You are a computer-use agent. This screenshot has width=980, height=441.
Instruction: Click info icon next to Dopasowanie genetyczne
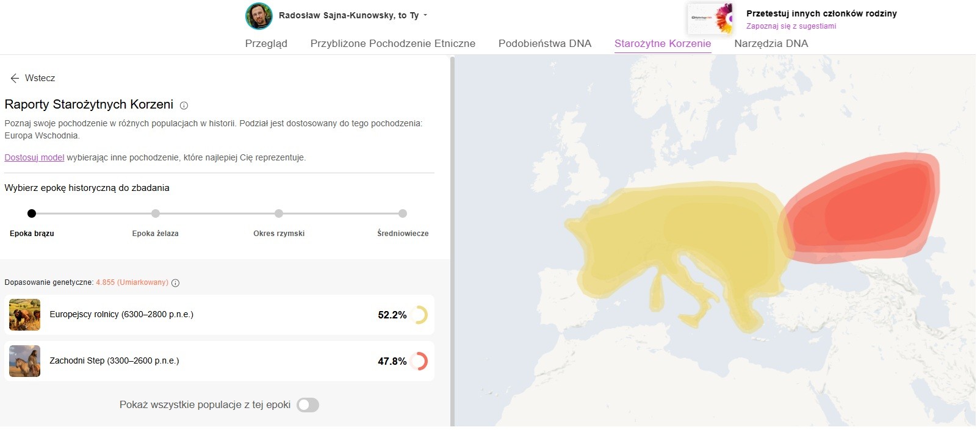tap(176, 283)
